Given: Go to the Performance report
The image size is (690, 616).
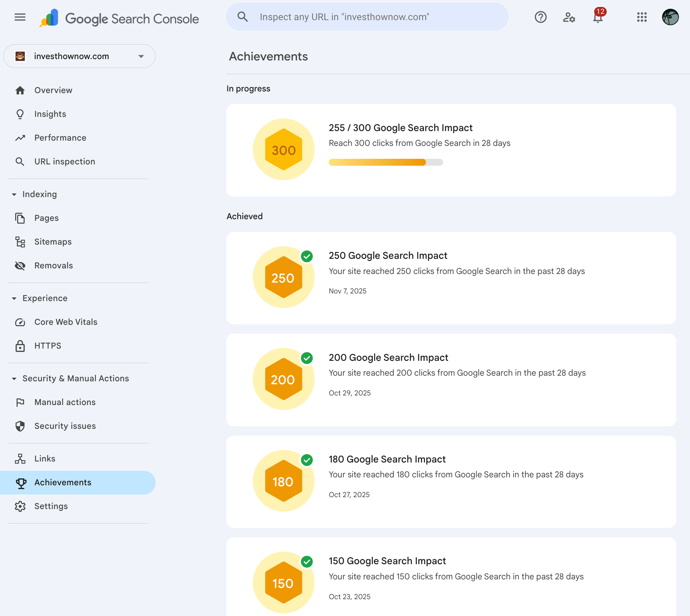Looking at the screenshot, I should coord(60,138).
